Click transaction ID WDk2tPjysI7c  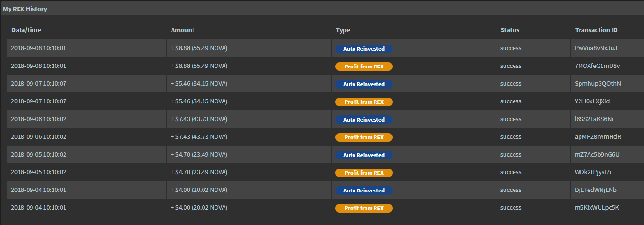pyautogui.click(x=594, y=172)
